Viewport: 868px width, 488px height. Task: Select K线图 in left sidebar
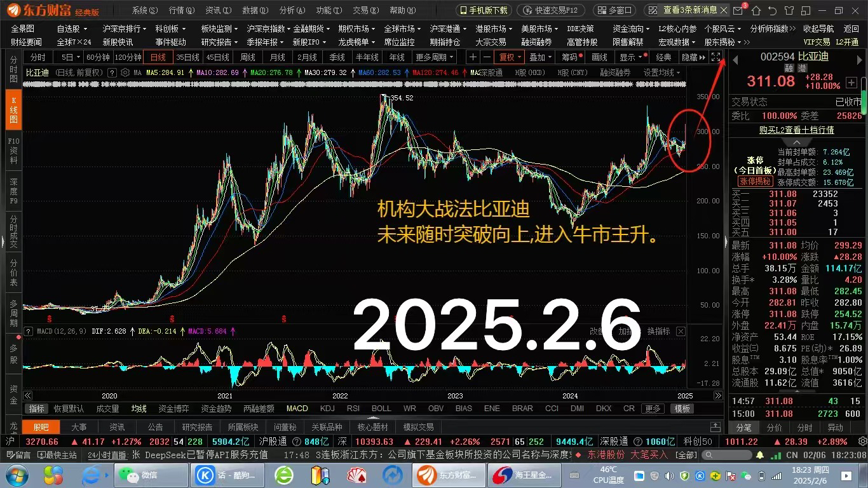click(13, 109)
